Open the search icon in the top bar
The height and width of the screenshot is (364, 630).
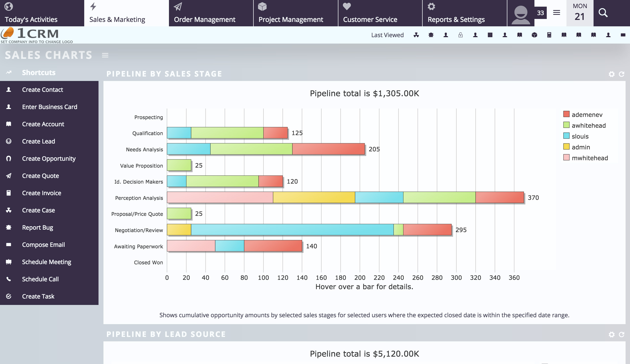603,13
